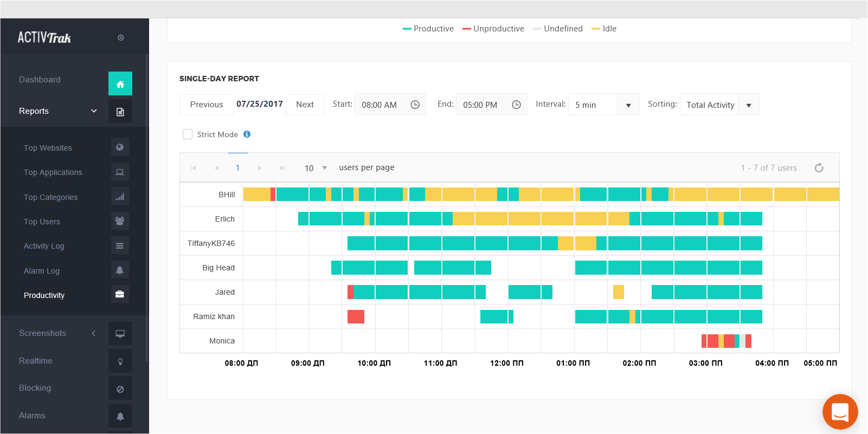Click the Top Categories bar chart icon
This screenshot has height=434, width=868.
120,197
